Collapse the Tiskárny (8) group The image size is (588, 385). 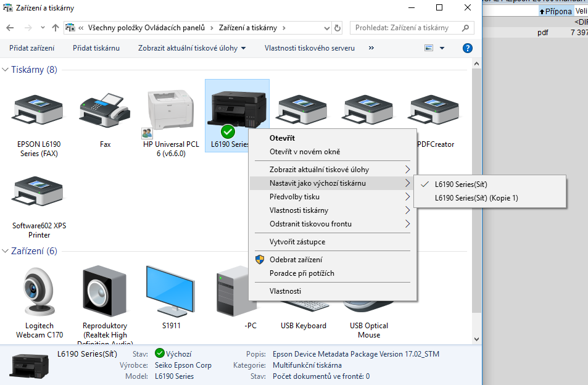pyautogui.click(x=6, y=70)
